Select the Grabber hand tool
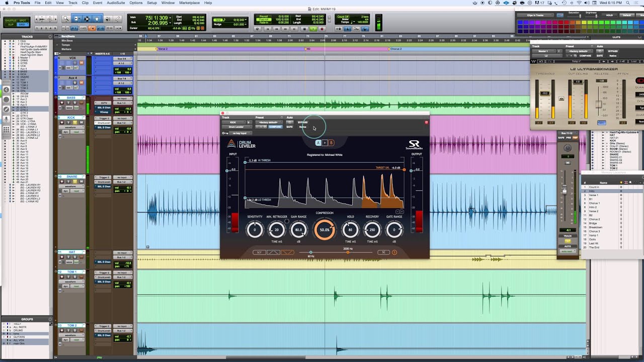644x362 pixels. click(x=97, y=19)
